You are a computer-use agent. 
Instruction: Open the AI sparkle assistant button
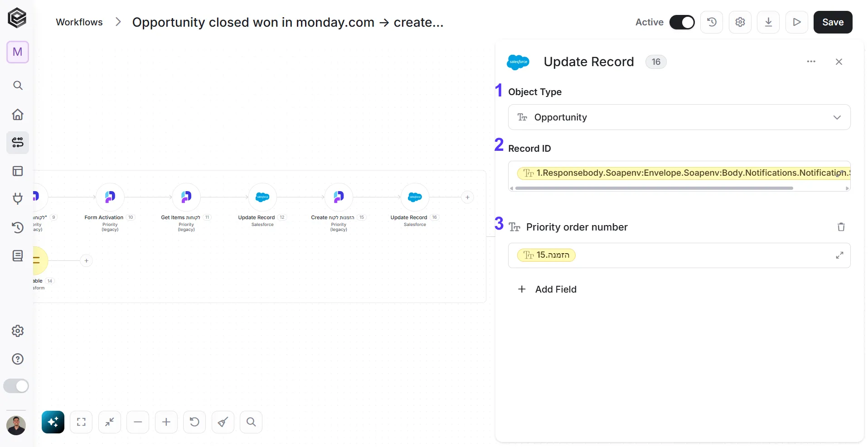pos(53,422)
